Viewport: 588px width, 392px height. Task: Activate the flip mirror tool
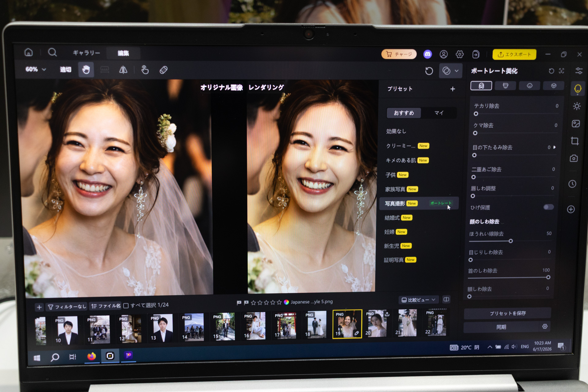pos(123,70)
